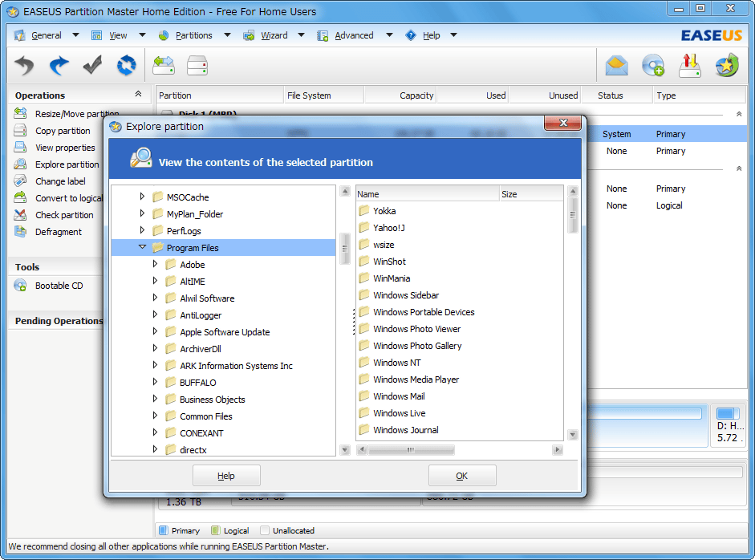
Task: Select Copy partition in Operations
Action: pos(62,131)
